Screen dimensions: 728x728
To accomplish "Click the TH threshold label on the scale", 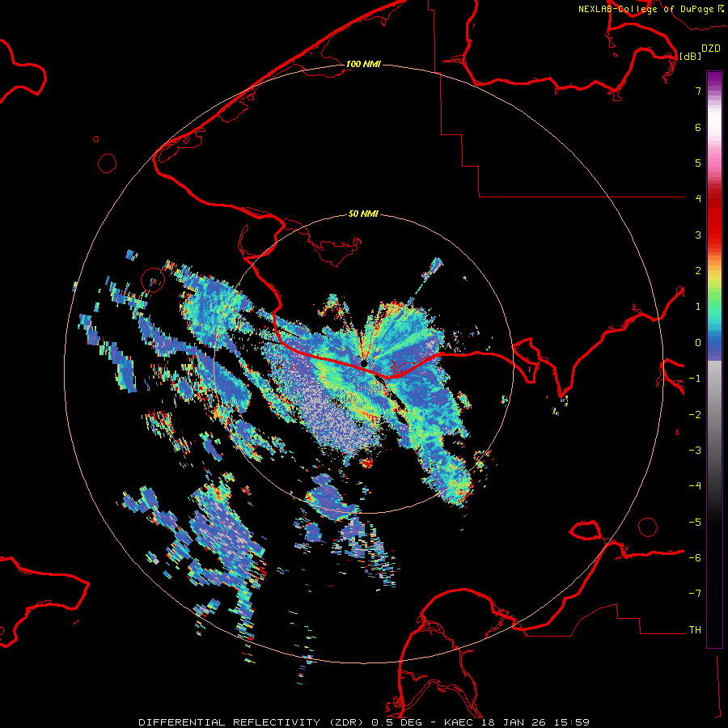I will 695,630.
